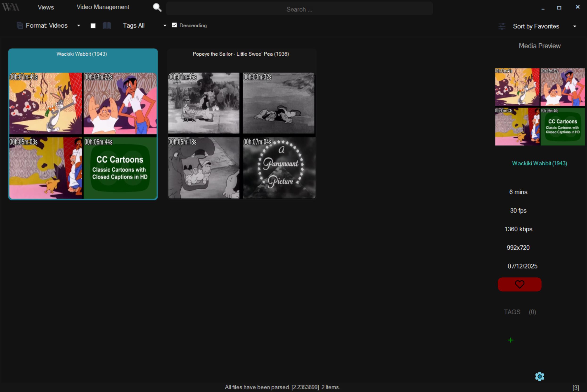The image size is (587, 392).
Task: Toggle the Descending checkbox
Action: coord(174,25)
